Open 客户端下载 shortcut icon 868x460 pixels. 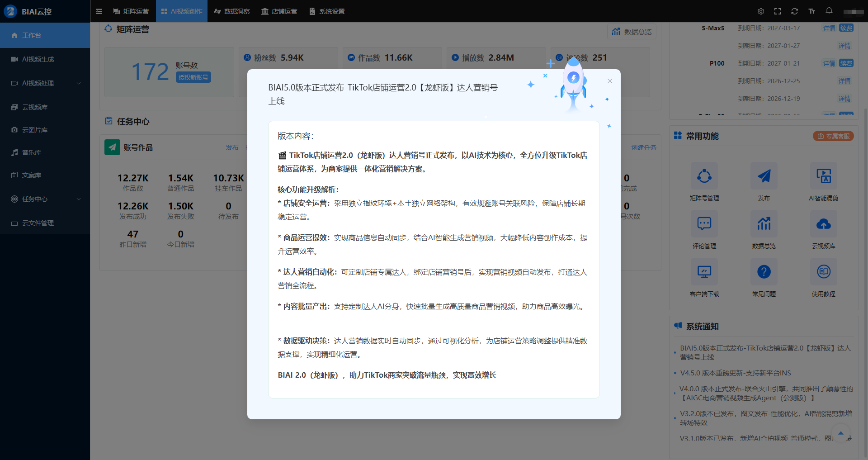(704, 272)
